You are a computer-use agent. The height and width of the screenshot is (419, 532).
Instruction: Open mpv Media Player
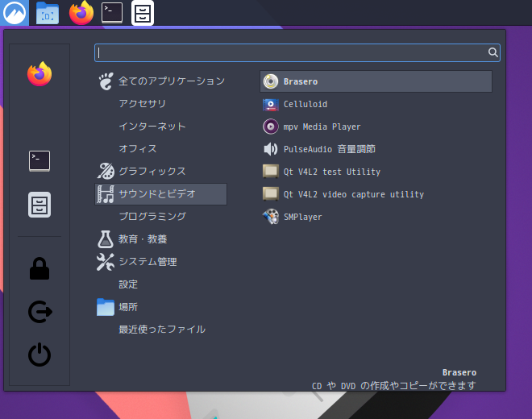(376, 127)
